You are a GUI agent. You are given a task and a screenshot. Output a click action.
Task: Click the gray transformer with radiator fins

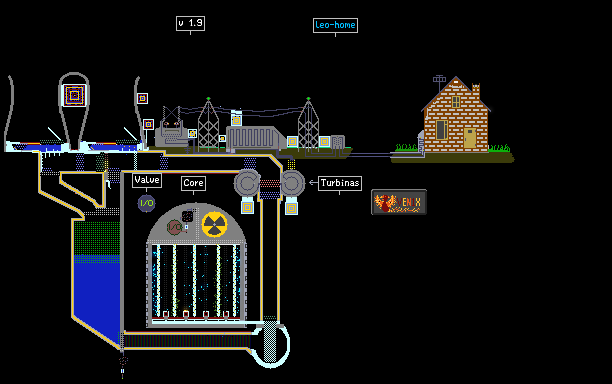(254, 138)
